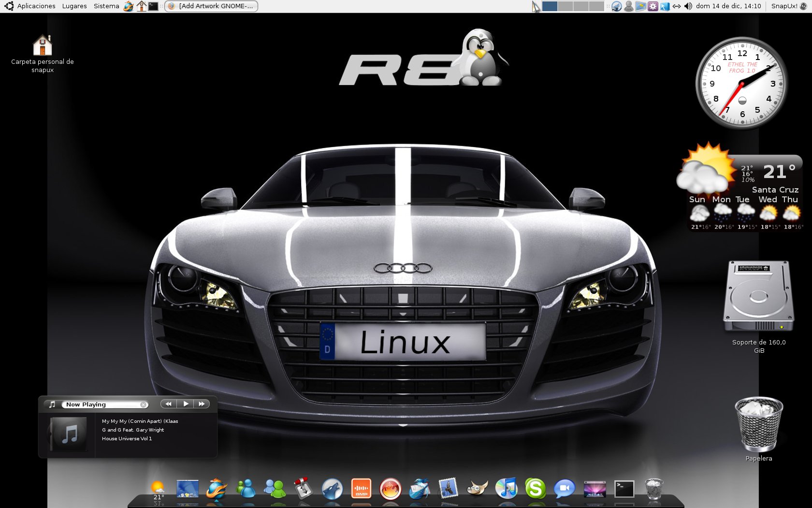Launch the red flame burner dock icon
The width and height of the screenshot is (812, 508).
391,489
